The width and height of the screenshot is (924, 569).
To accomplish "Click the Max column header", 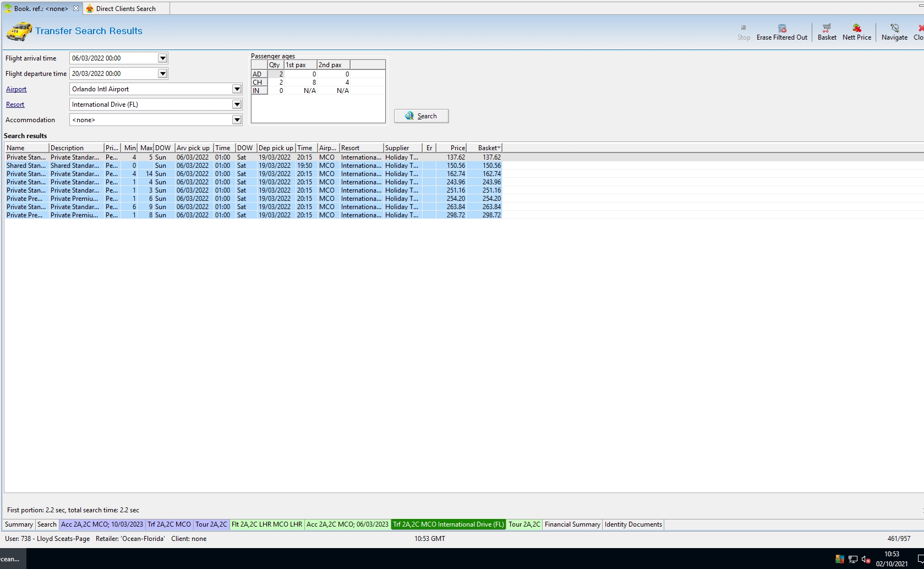I will (146, 148).
